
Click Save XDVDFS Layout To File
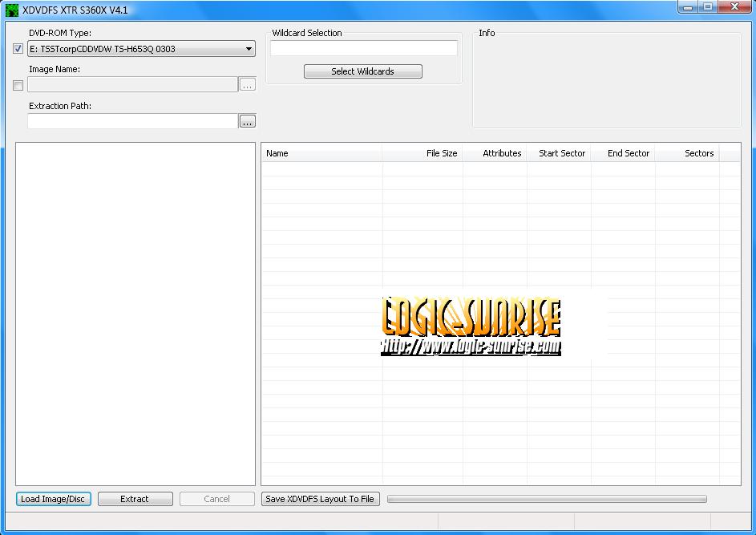(320, 499)
